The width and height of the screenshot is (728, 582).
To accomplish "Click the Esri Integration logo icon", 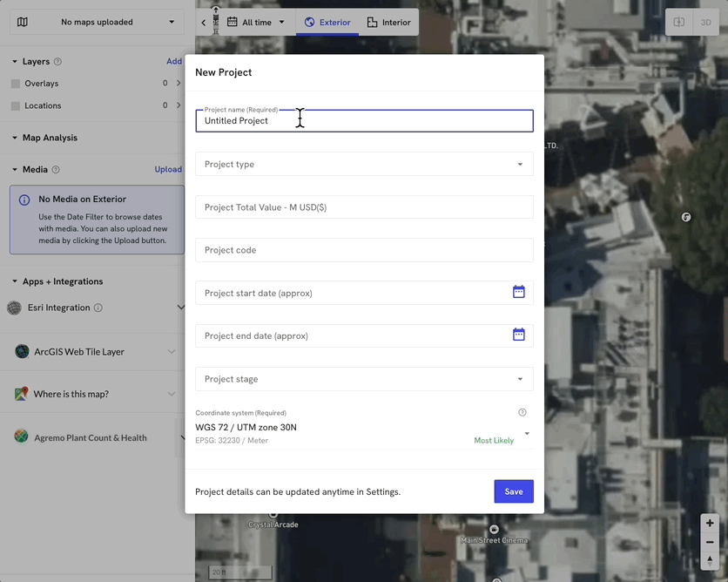I will [x=14, y=307].
